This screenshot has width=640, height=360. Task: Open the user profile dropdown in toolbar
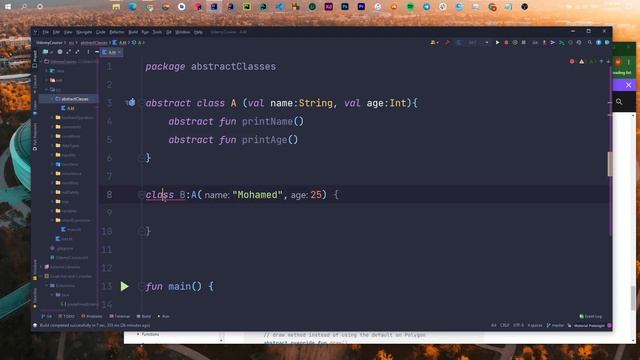pos(434,42)
